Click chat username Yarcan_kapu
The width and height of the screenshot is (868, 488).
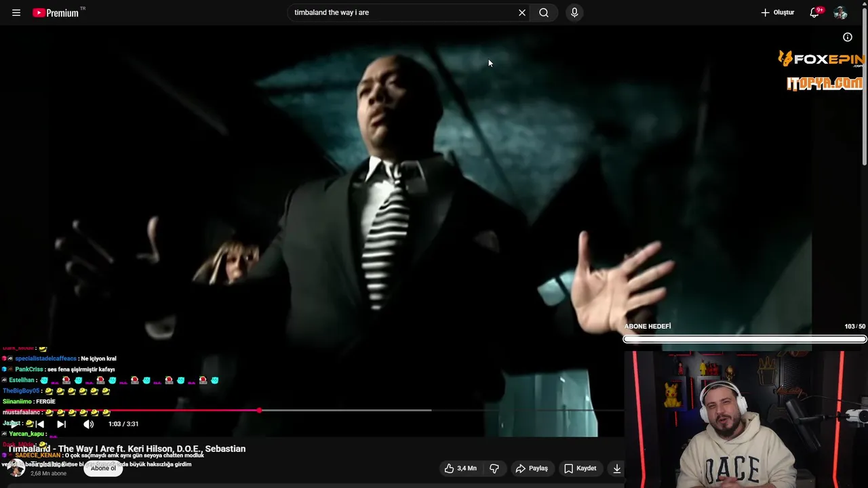(27, 434)
